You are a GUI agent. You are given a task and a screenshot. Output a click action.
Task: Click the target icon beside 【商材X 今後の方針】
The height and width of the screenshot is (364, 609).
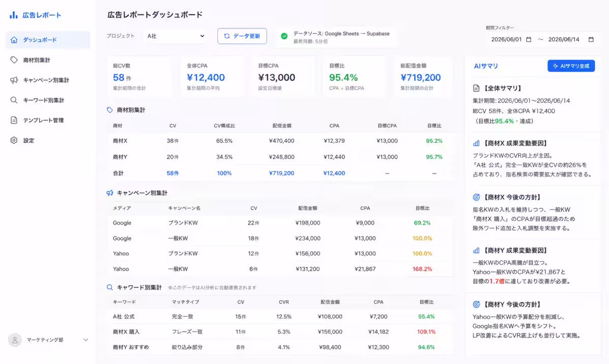476,197
